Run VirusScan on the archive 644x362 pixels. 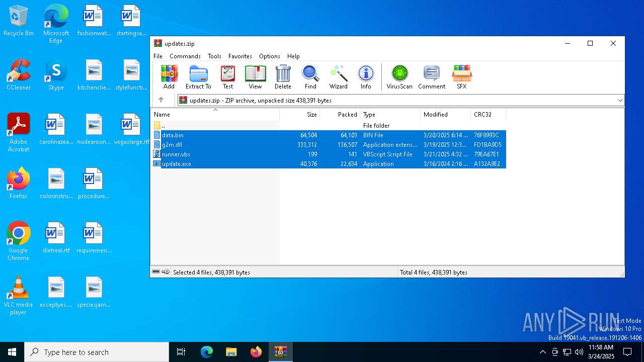point(399,77)
